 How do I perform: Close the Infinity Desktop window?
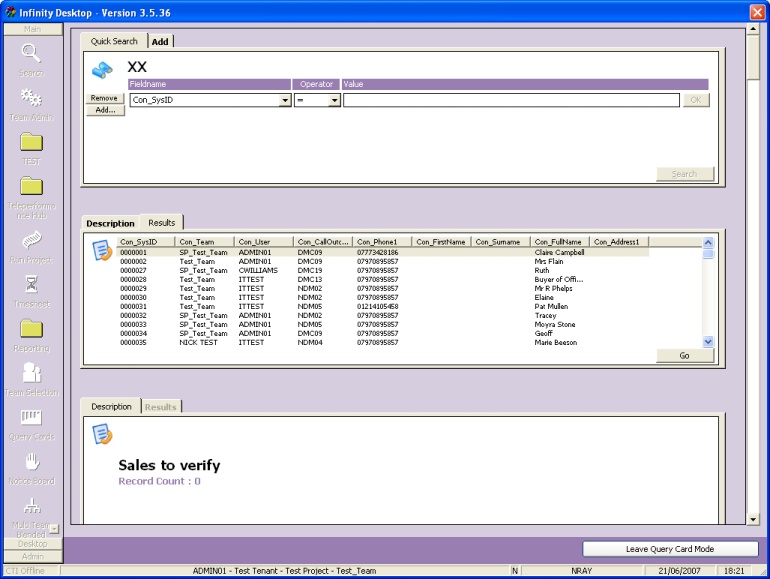click(x=758, y=12)
